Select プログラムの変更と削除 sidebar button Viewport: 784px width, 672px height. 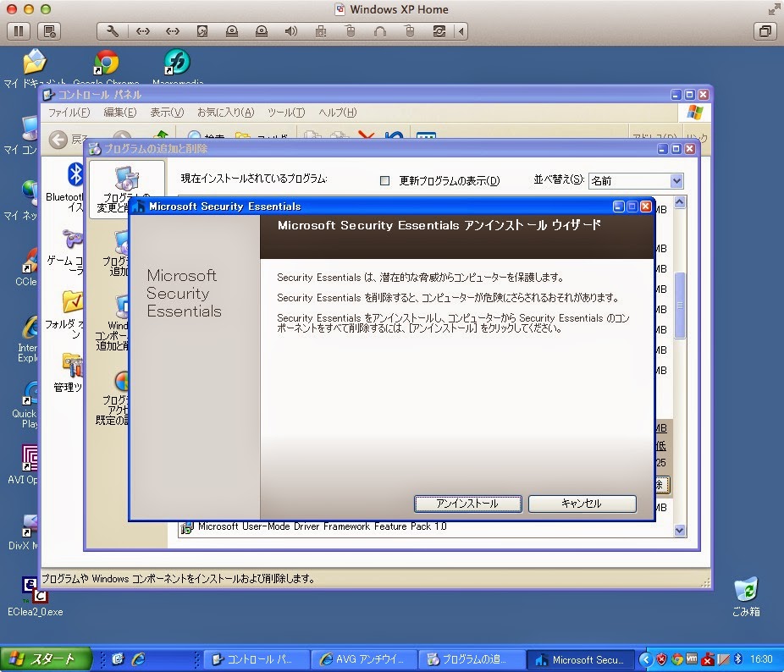tap(126, 189)
